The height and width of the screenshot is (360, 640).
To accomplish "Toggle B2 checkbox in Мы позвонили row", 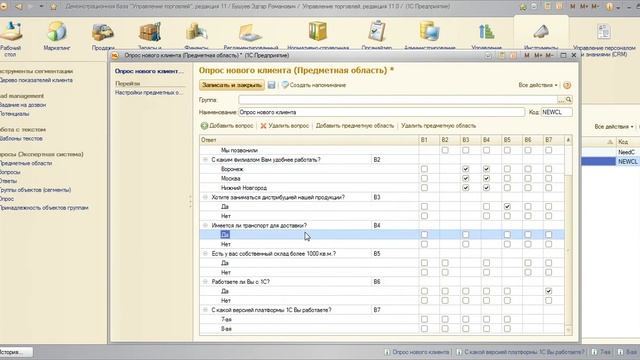I will tap(445, 150).
